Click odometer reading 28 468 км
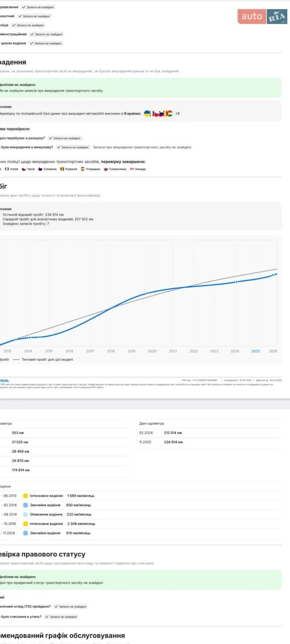Viewport: 290px width, 644px height. (x=21, y=452)
